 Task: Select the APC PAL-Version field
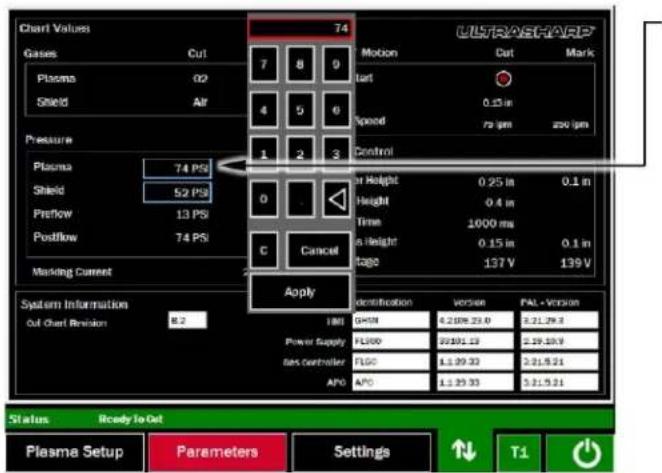(x=559, y=382)
